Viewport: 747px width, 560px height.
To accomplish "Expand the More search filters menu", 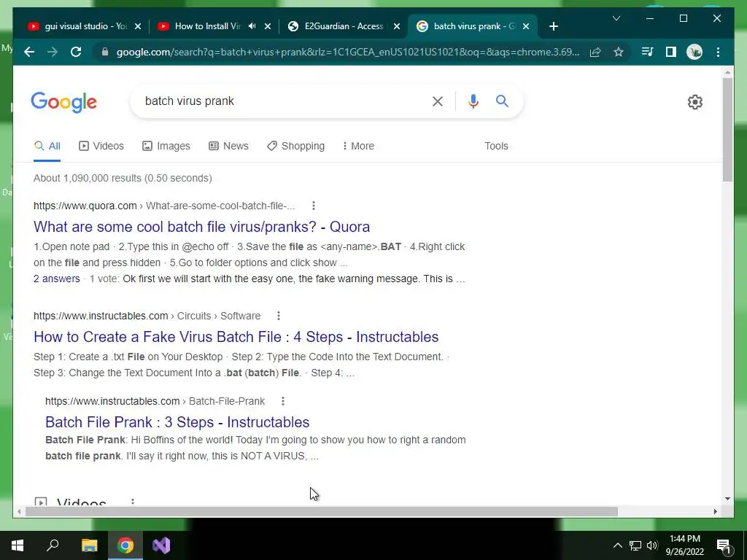I will (358, 146).
